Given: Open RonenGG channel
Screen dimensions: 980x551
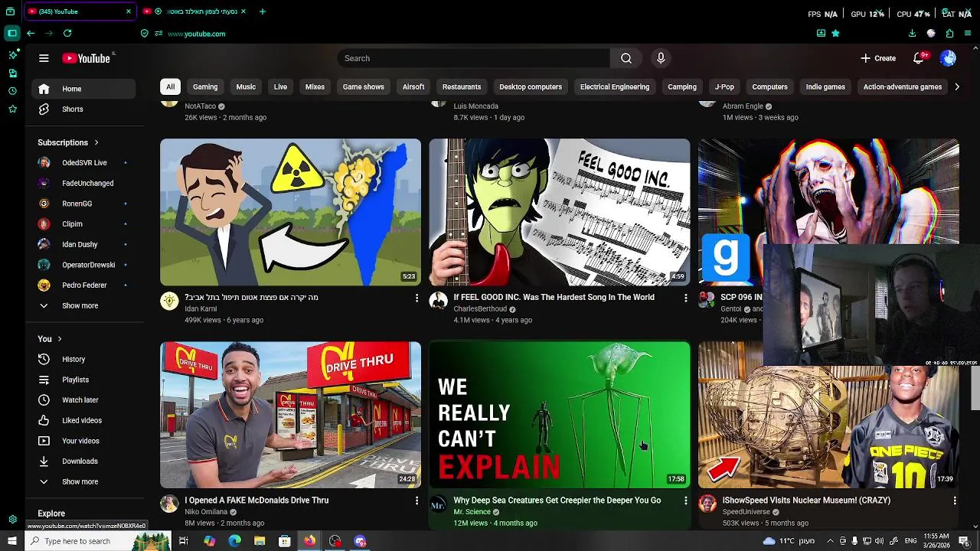Looking at the screenshot, I should coord(84,204).
